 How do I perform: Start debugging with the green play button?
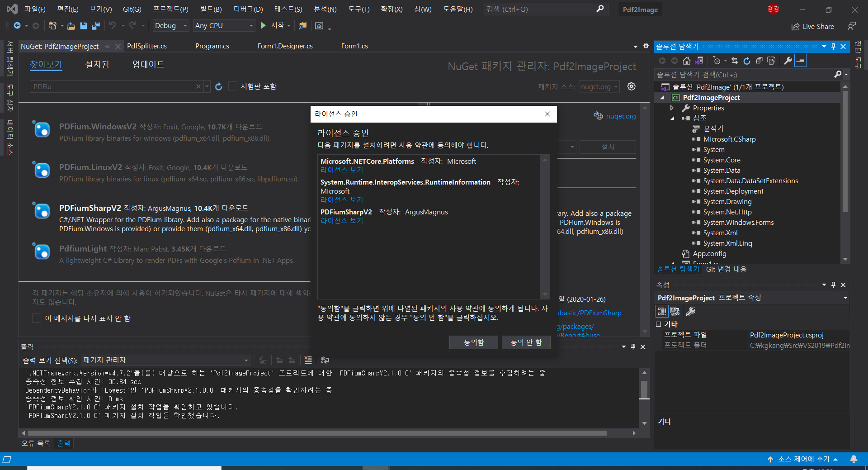pos(264,26)
